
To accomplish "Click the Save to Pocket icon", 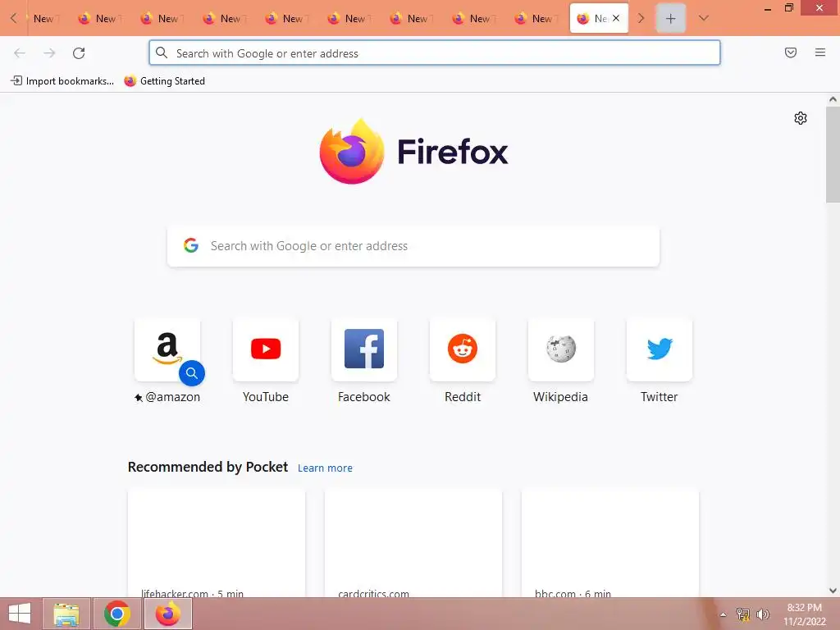I will pyautogui.click(x=791, y=52).
